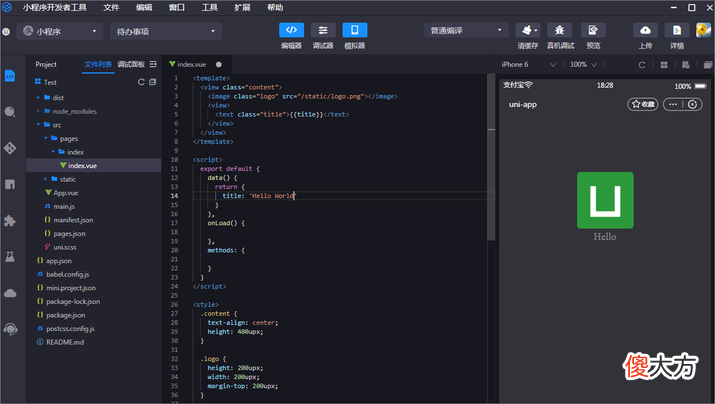
Task: Open pages.json file
Action: click(69, 233)
